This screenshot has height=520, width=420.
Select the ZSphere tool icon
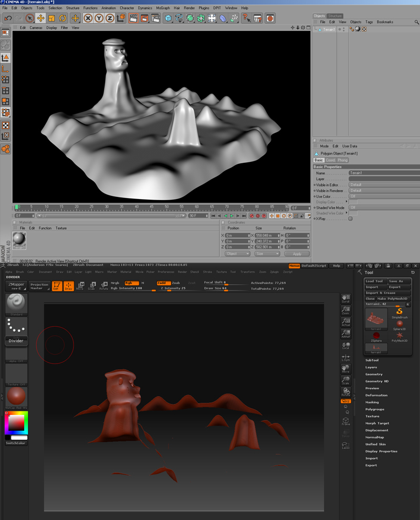[376, 337]
